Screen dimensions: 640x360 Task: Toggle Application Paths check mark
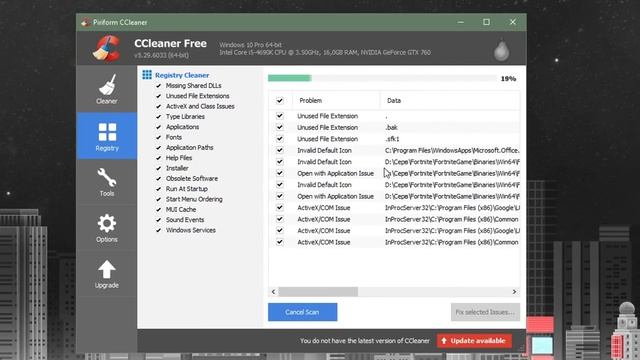coord(158,147)
